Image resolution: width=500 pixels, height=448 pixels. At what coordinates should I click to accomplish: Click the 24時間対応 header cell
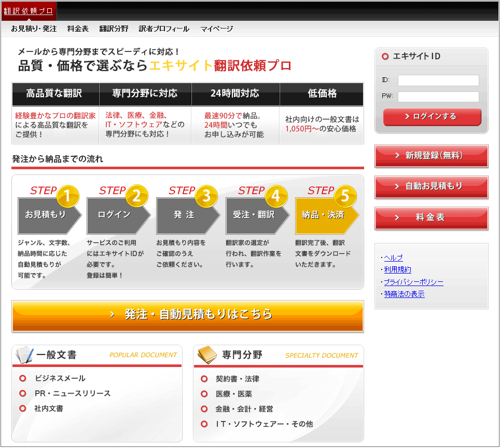[235, 94]
